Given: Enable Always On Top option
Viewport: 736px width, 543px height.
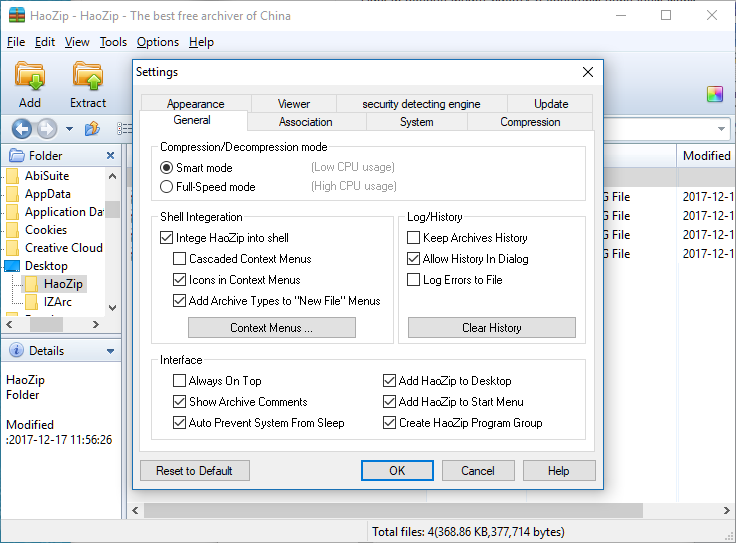Looking at the screenshot, I should click(179, 381).
